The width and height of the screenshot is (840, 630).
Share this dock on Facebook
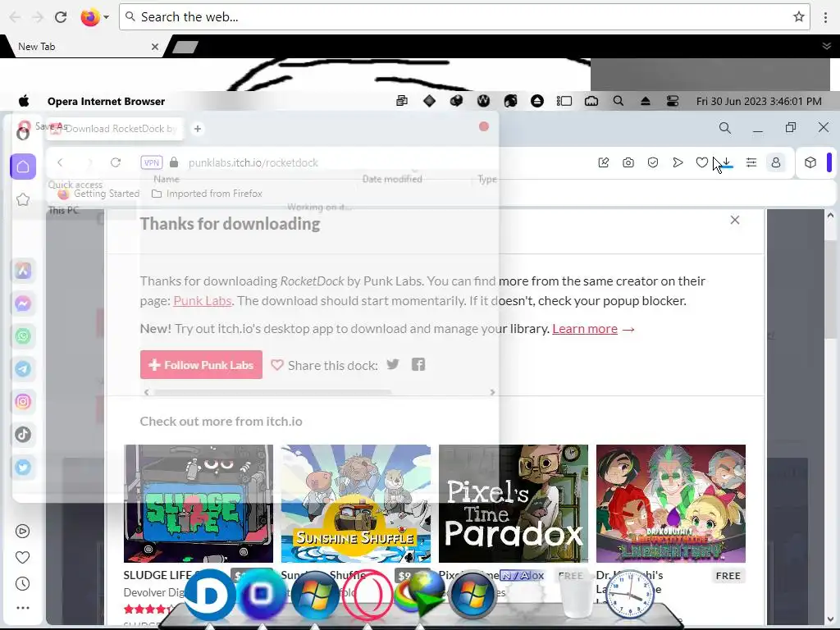click(x=418, y=364)
